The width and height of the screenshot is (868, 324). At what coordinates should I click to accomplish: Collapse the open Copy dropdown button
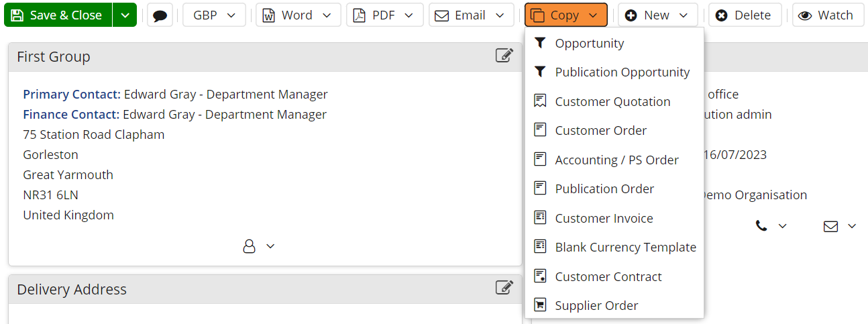pyautogui.click(x=565, y=15)
